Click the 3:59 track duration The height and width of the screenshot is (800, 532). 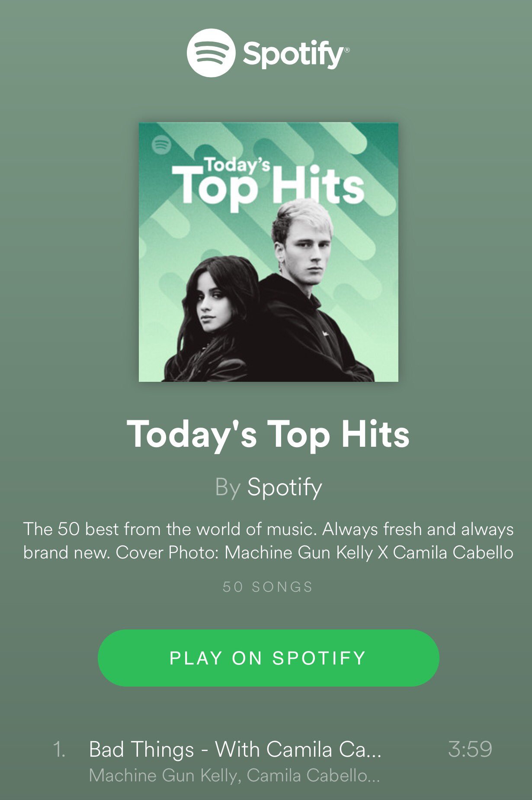point(470,749)
